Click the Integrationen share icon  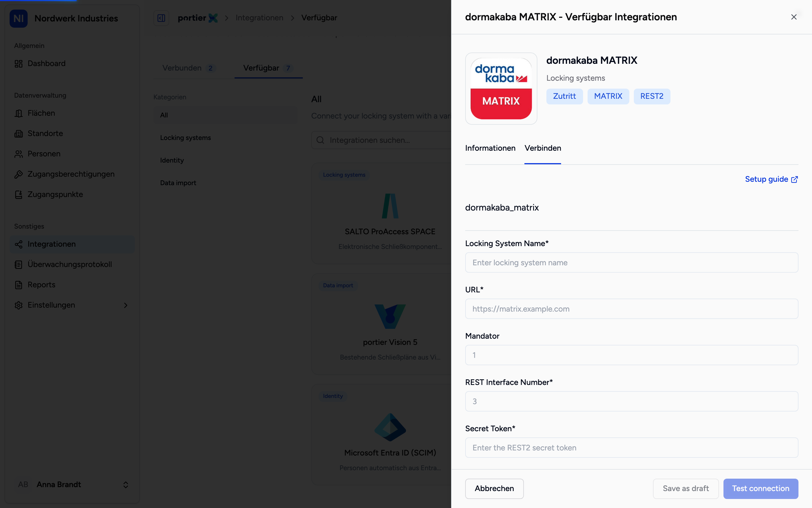pyautogui.click(x=18, y=244)
